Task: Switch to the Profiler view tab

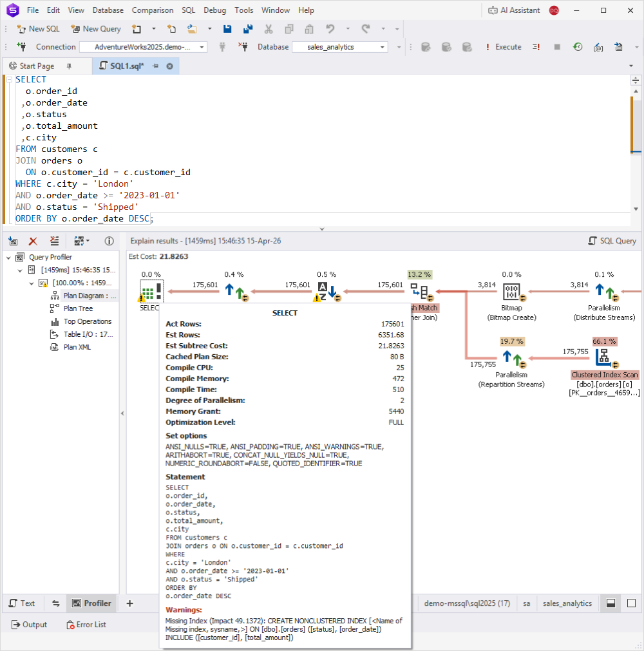Action: pyautogui.click(x=91, y=603)
